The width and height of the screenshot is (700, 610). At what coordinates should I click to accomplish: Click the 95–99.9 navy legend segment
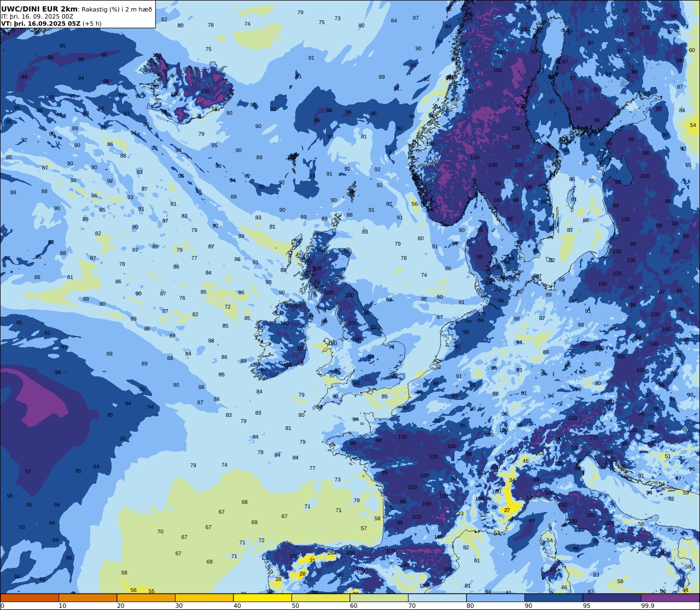pyautogui.click(x=612, y=598)
